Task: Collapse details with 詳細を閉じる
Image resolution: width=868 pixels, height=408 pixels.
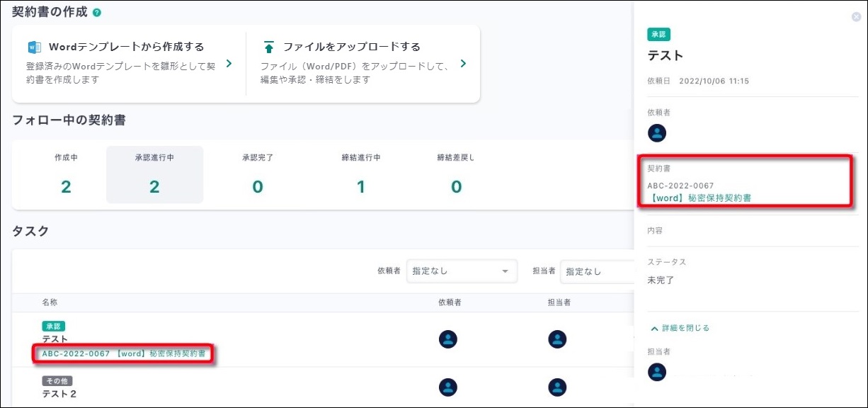Action: tap(680, 328)
